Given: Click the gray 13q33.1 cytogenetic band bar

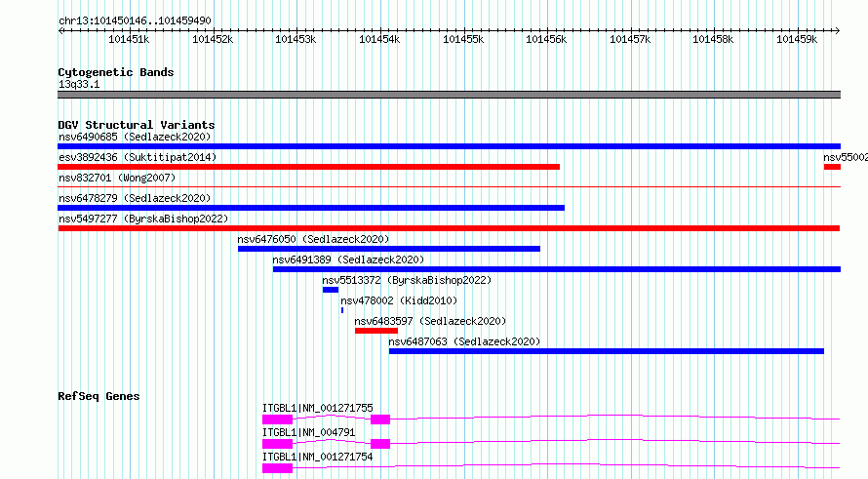Looking at the screenshot, I should [x=449, y=95].
